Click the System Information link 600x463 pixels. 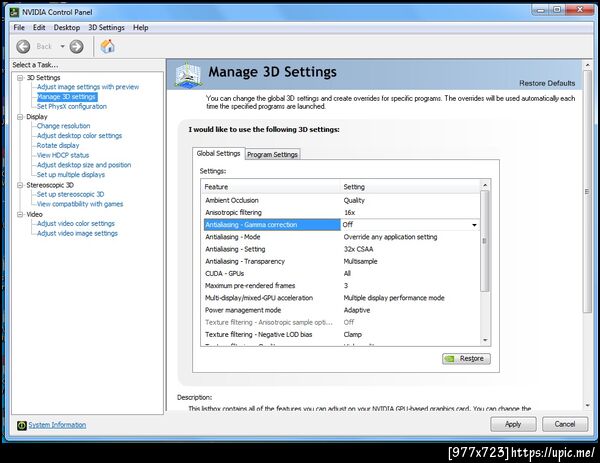(x=57, y=425)
